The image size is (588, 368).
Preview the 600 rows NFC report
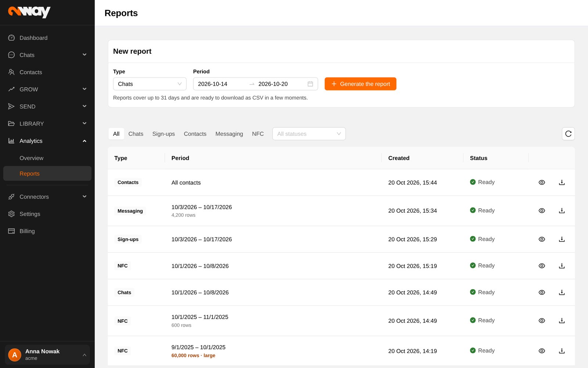542,321
